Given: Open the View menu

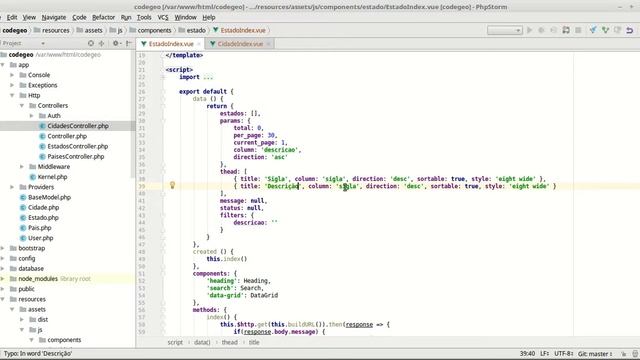Looking at the screenshot, I should click(29, 17).
